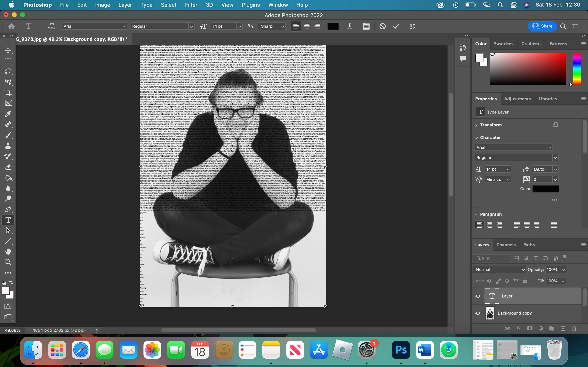Select the Eyedropper tool
Image resolution: width=588 pixels, height=367 pixels.
point(8,114)
